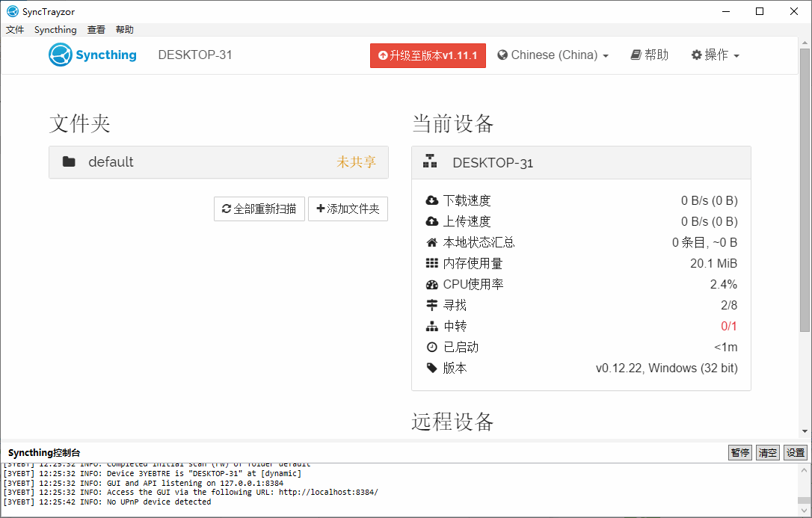812x518 pixels.
Task: Click the default folder icon
Action: coord(69,162)
